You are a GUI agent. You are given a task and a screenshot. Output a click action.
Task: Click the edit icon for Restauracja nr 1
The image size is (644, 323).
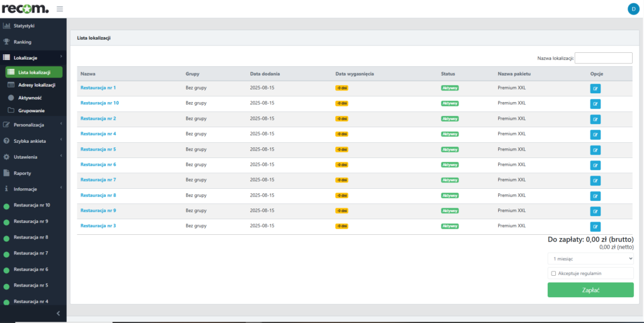(x=595, y=89)
